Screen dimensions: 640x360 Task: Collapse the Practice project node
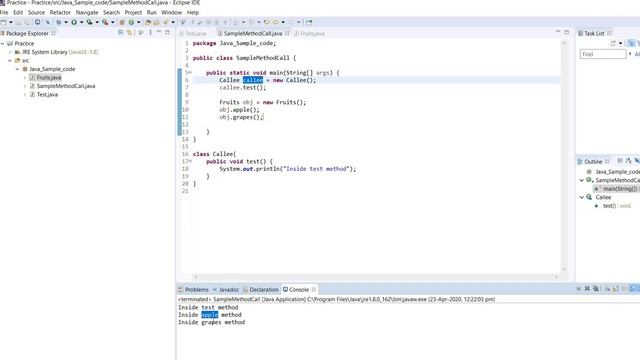click(2, 43)
